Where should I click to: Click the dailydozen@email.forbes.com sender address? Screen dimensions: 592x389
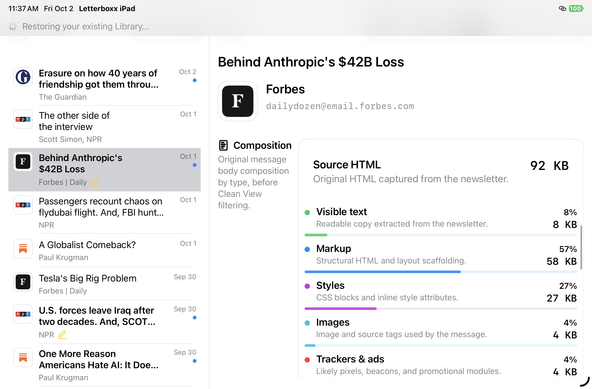340,106
